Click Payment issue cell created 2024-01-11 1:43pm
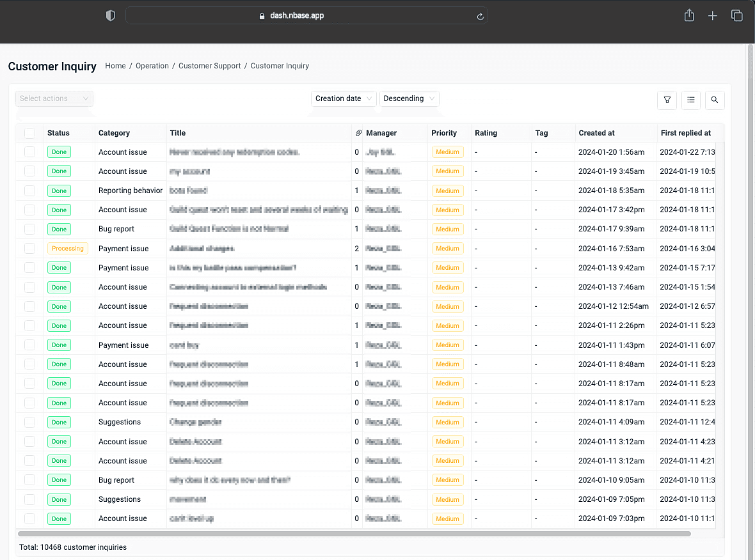This screenshot has width=755, height=560. (x=123, y=345)
